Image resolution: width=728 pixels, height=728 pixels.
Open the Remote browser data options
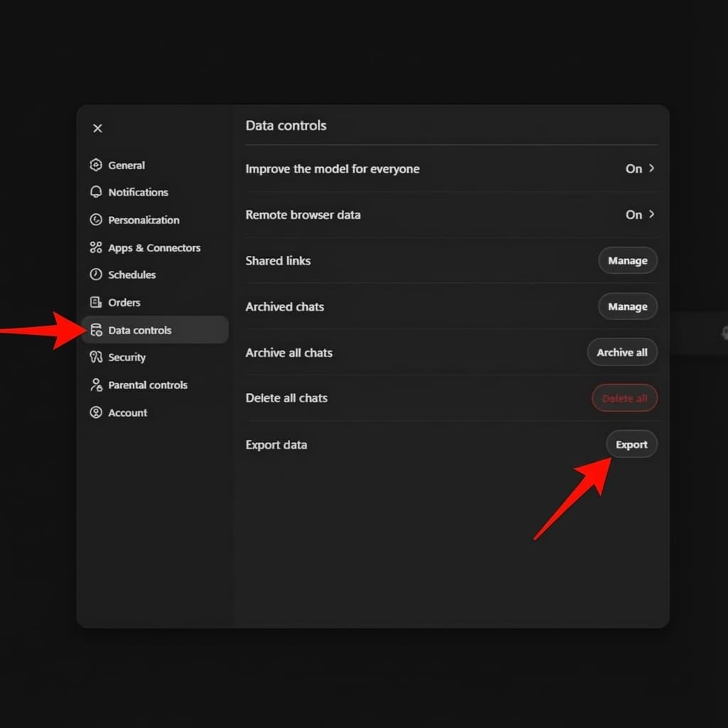pyautogui.click(x=638, y=215)
